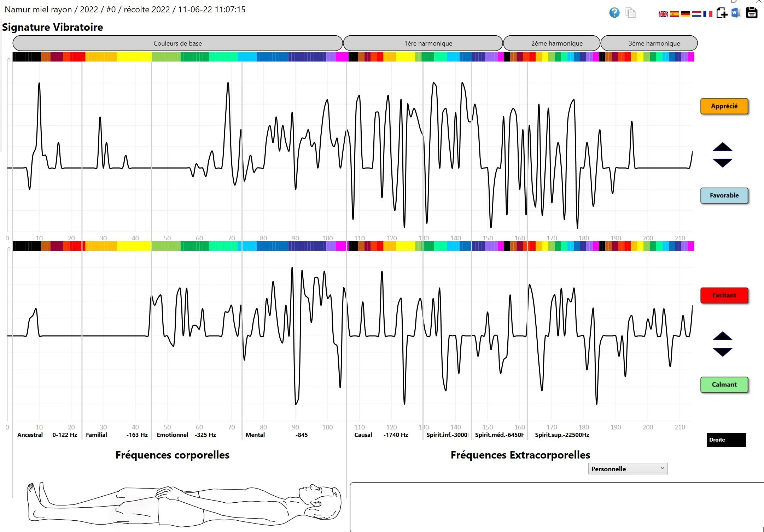Image resolution: width=764 pixels, height=532 pixels.
Task: Click the copy documents icon
Action: pos(630,13)
